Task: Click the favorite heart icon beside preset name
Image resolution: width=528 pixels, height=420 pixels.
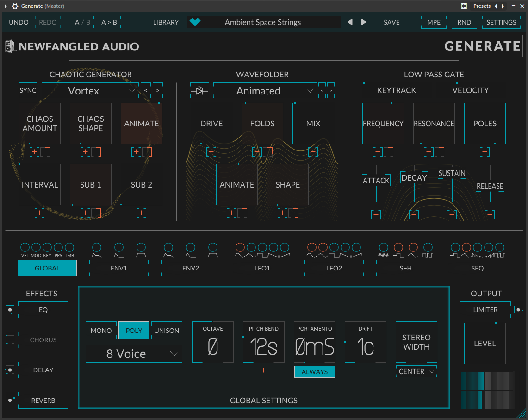Action: coord(195,22)
